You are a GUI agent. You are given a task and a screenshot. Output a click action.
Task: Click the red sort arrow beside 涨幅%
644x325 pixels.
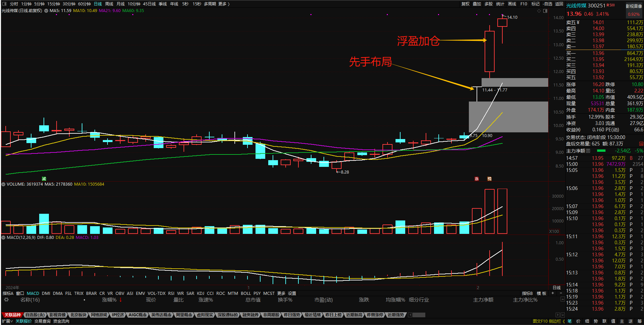[121, 300]
